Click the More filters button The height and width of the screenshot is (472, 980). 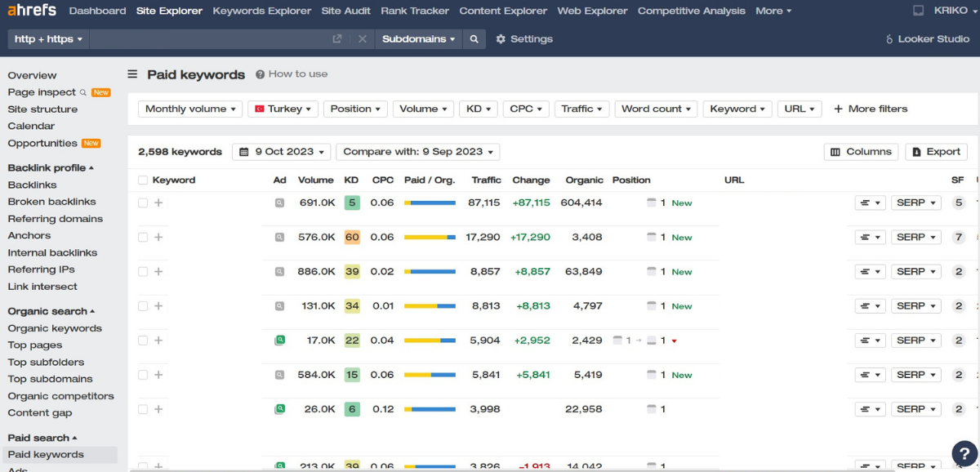(870, 109)
